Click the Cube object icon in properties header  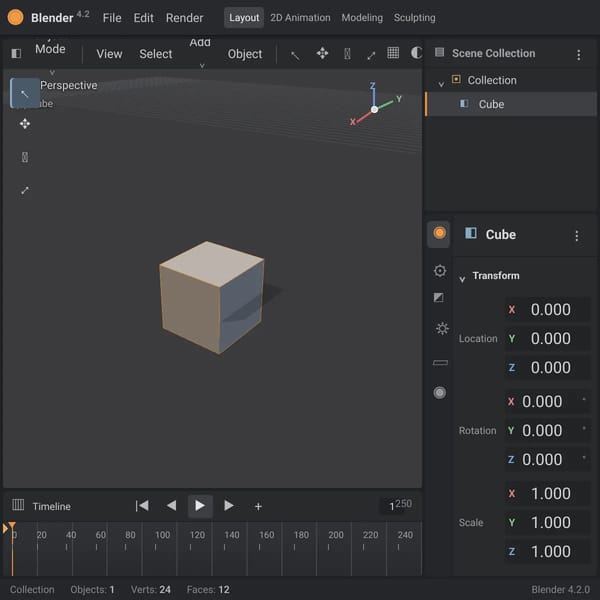point(471,233)
